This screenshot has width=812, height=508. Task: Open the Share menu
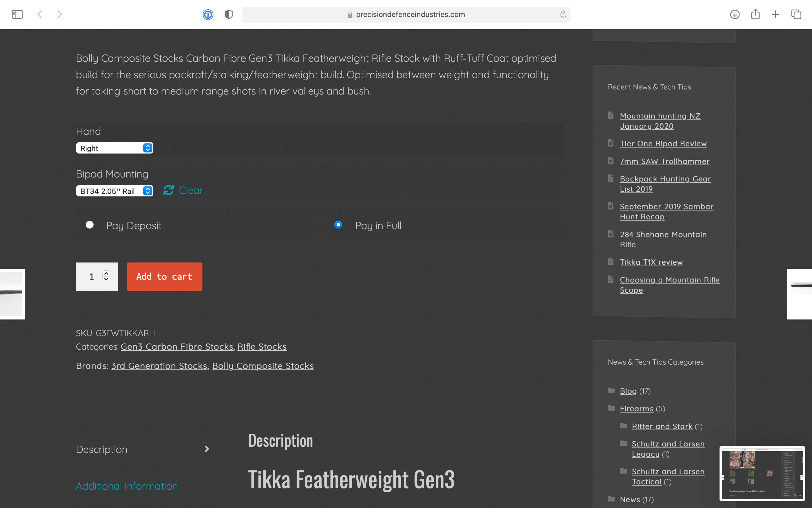pos(755,14)
